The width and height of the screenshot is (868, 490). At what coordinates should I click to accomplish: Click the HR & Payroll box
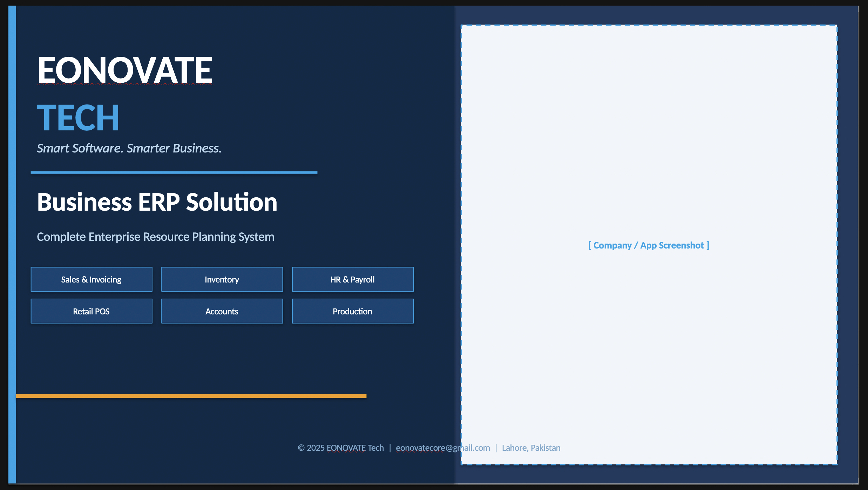pos(353,279)
